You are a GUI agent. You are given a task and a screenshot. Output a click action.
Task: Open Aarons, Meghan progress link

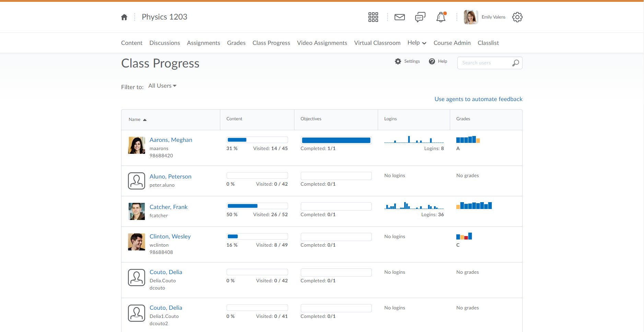(171, 140)
